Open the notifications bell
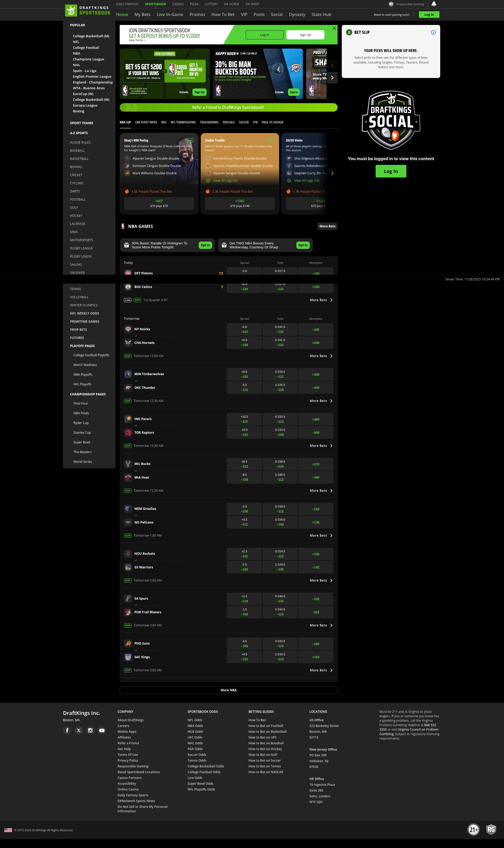This screenshot has height=848, width=504. [434, 4]
